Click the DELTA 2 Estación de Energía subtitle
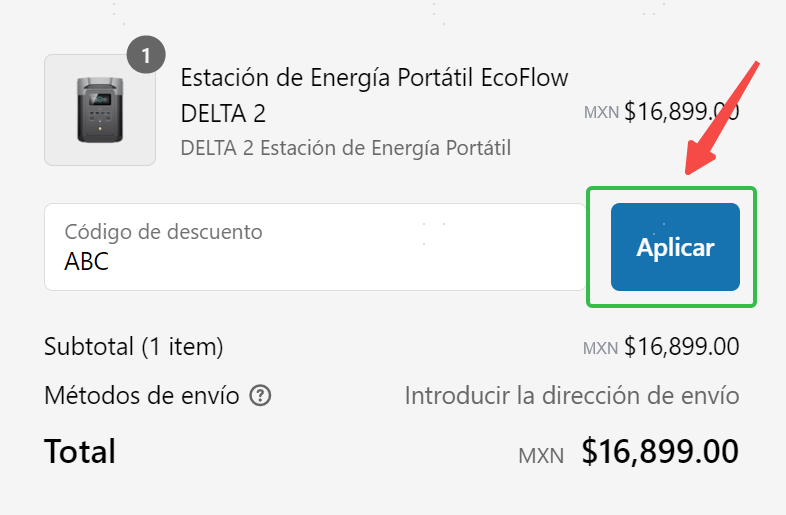The height and width of the screenshot is (515, 786). pyautogui.click(x=345, y=148)
